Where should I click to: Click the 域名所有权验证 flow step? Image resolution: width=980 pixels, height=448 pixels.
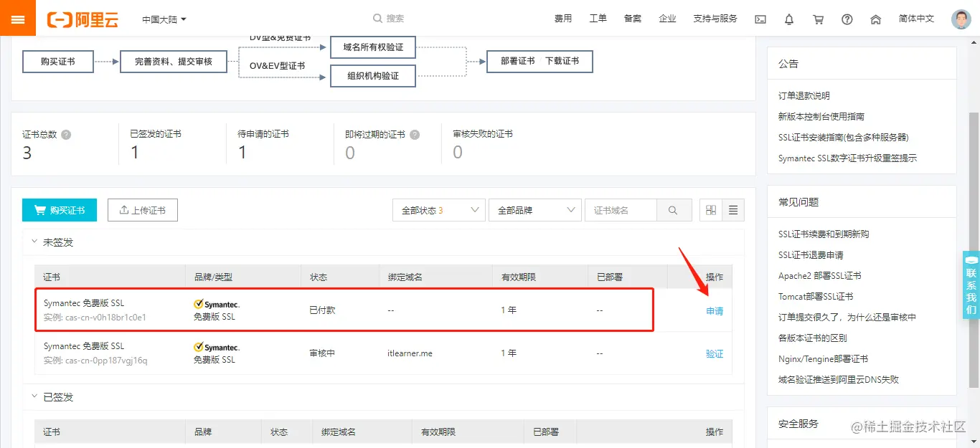pos(373,47)
